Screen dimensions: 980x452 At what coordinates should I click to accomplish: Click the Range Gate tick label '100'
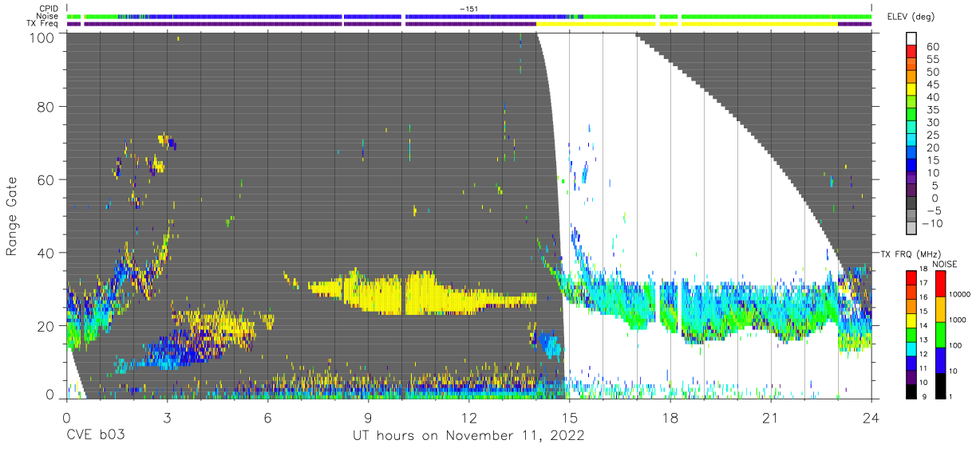[x=41, y=37]
